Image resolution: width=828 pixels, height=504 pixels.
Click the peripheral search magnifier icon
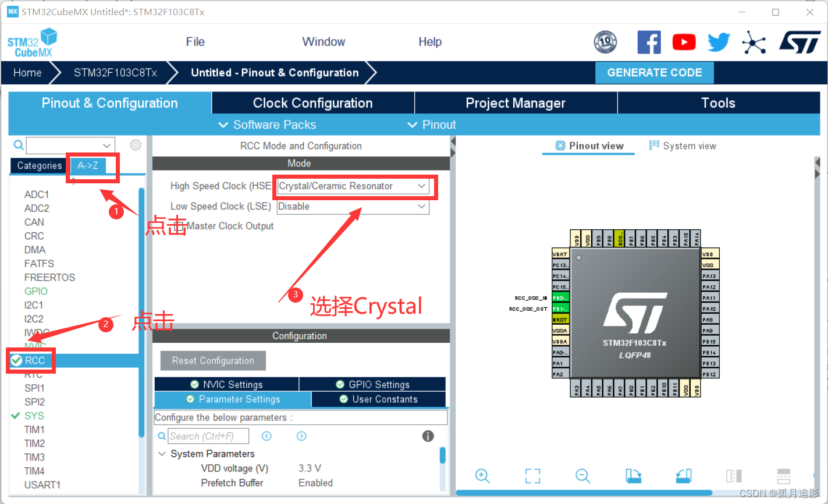click(x=19, y=145)
